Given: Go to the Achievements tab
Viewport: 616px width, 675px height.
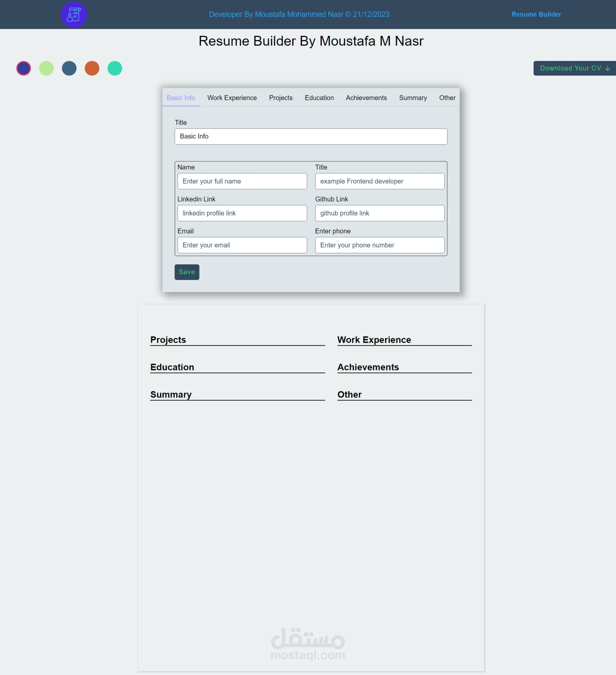Looking at the screenshot, I should 366,98.
